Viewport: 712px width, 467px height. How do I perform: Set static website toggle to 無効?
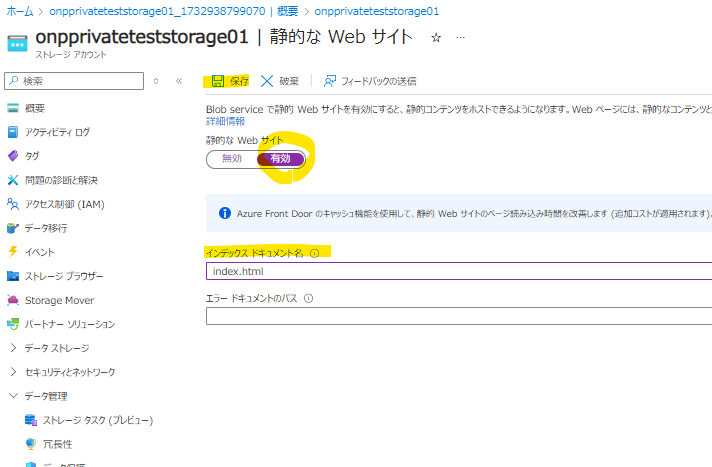pyautogui.click(x=232, y=159)
